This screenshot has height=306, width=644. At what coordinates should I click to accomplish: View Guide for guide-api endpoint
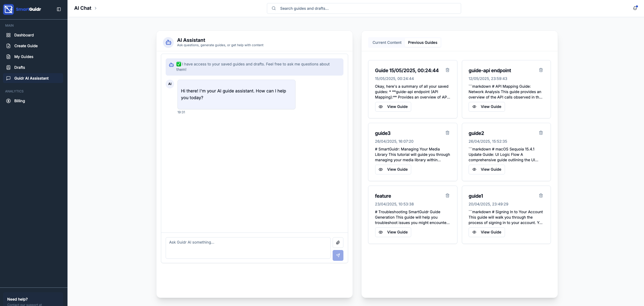coord(486,107)
